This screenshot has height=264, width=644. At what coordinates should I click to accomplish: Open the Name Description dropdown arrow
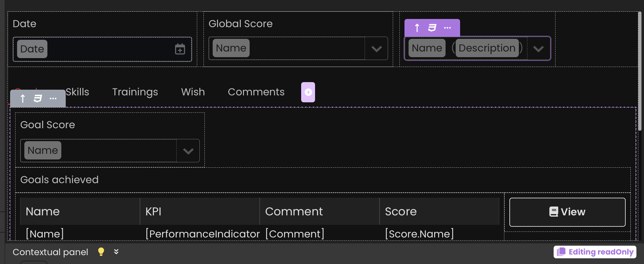click(x=538, y=49)
